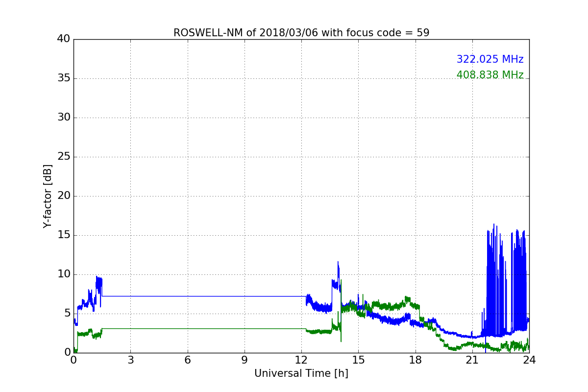The image size is (588, 392).
Task: Click y-axis tick label 20
Action: coord(63,196)
